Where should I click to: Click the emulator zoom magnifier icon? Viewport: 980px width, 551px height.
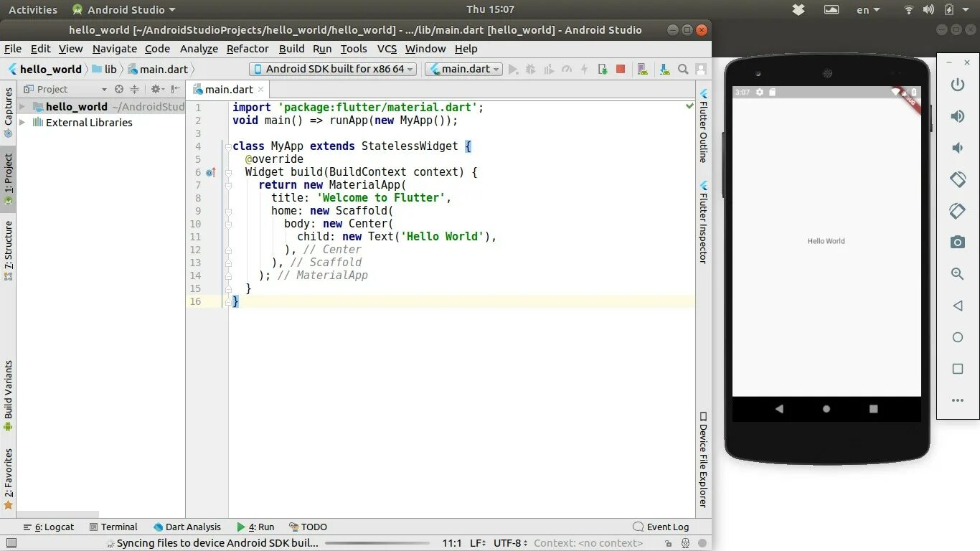(x=958, y=273)
